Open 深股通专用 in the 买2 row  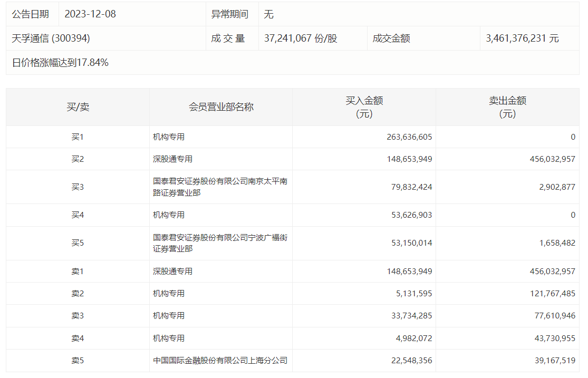point(172,159)
